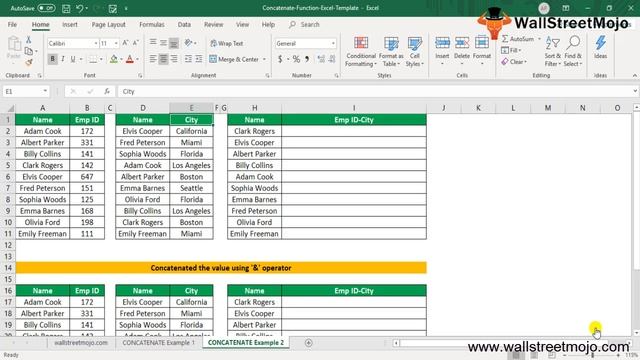
Task: Open the General number format dropdown
Action: click(x=333, y=43)
